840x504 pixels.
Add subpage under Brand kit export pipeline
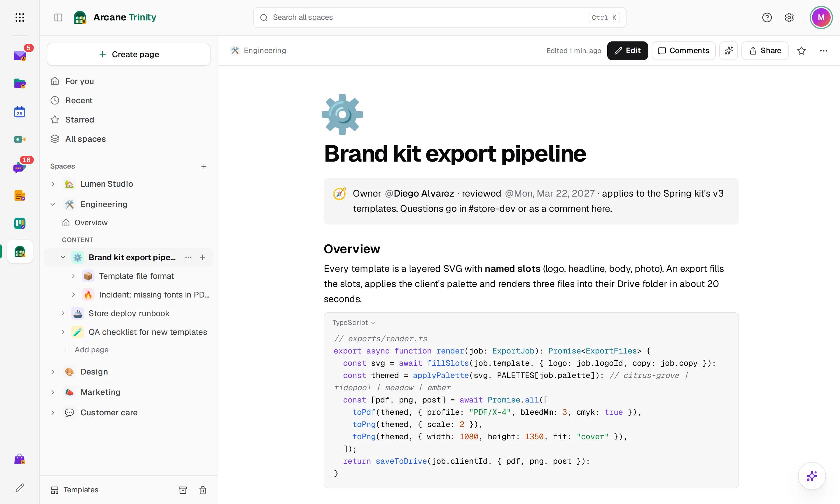[202, 257]
